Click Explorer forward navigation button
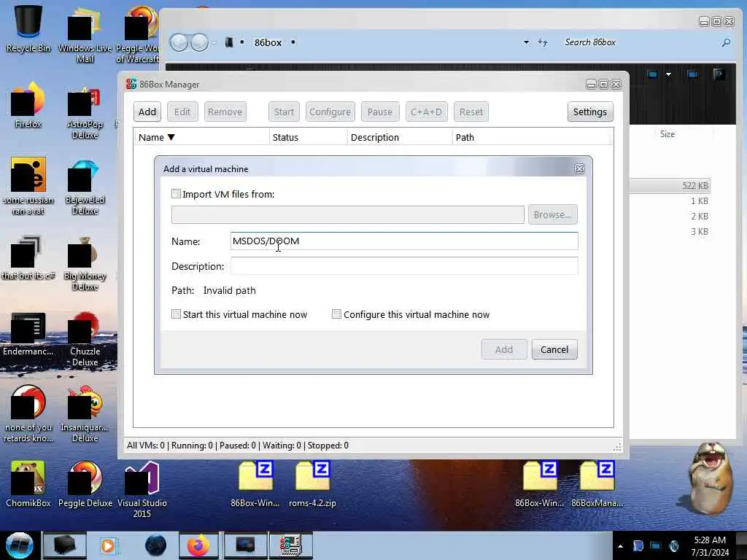The image size is (747, 560). coord(200,42)
